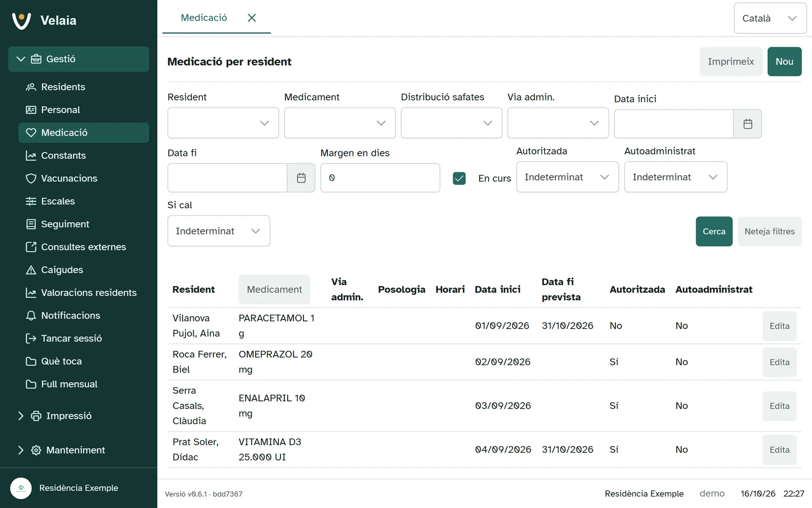The height and width of the screenshot is (508, 812).
Task: Close the Medicació tab
Action: [252, 18]
